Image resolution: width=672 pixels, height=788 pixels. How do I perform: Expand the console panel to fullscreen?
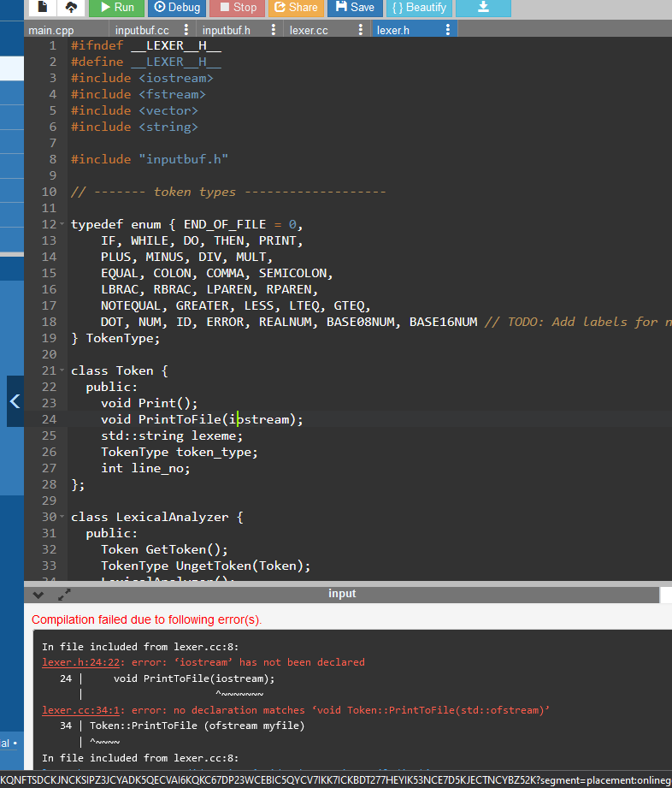(x=64, y=595)
